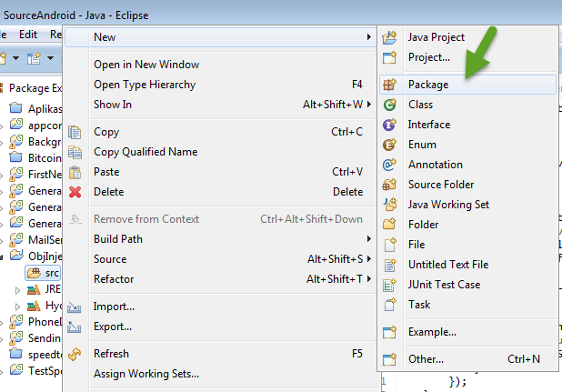
Task: Choose Open Type Hierarchy
Action: click(220, 85)
